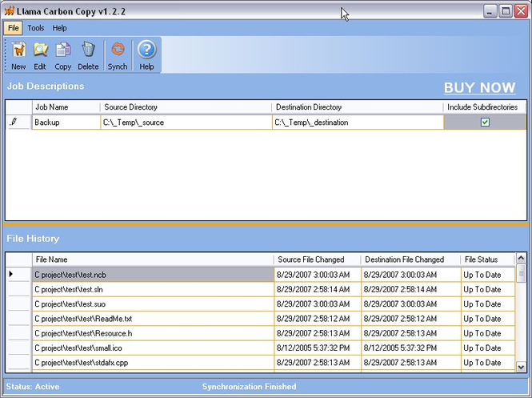The image size is (532, 398).
Task: Open the Help menu in menu bar
Action: coord(59,28)
